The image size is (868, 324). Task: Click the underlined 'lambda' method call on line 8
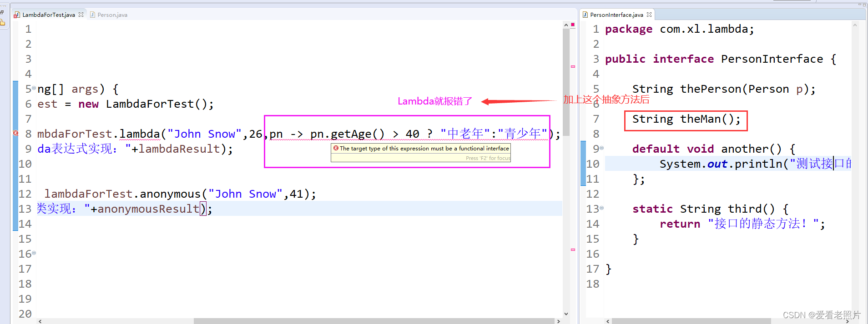(x=140, y=134)
